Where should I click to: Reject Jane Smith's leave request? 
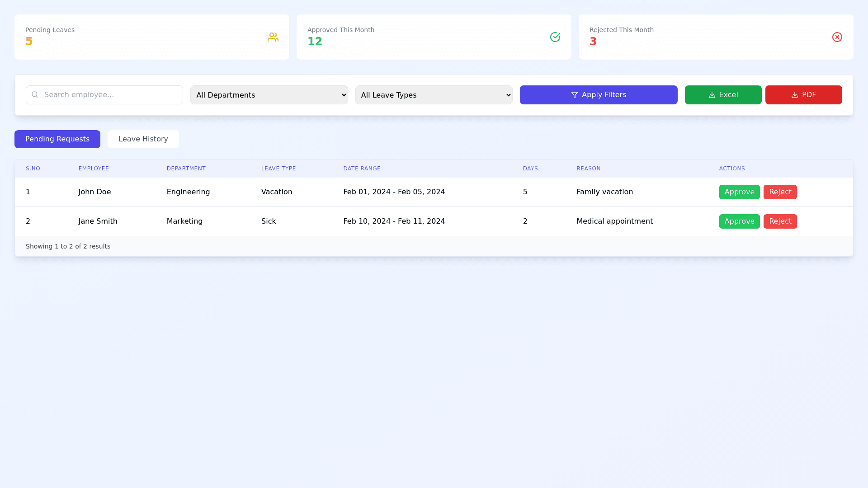[780, 221]
